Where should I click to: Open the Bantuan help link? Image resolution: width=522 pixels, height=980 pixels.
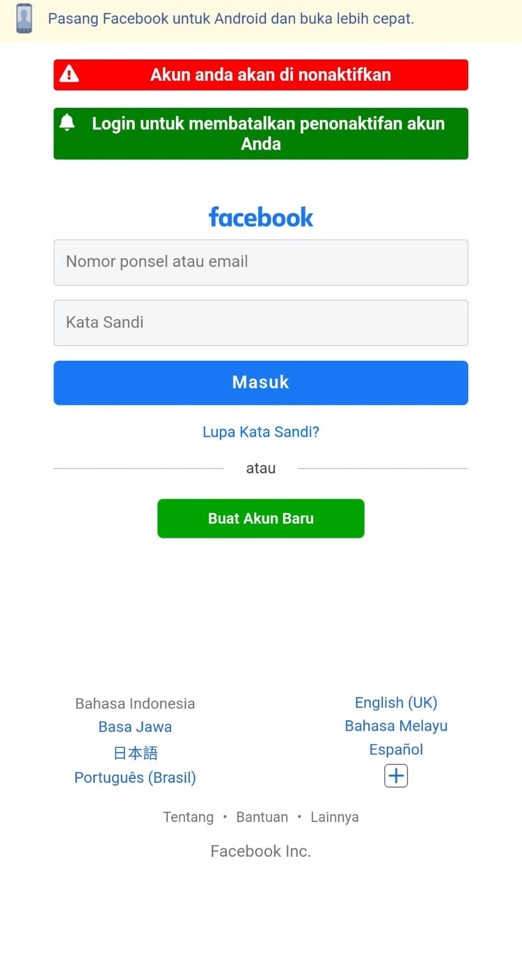click(x=262, y=817)
